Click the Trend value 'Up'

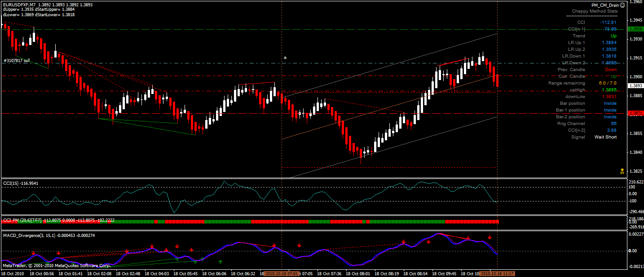point(613,36)
